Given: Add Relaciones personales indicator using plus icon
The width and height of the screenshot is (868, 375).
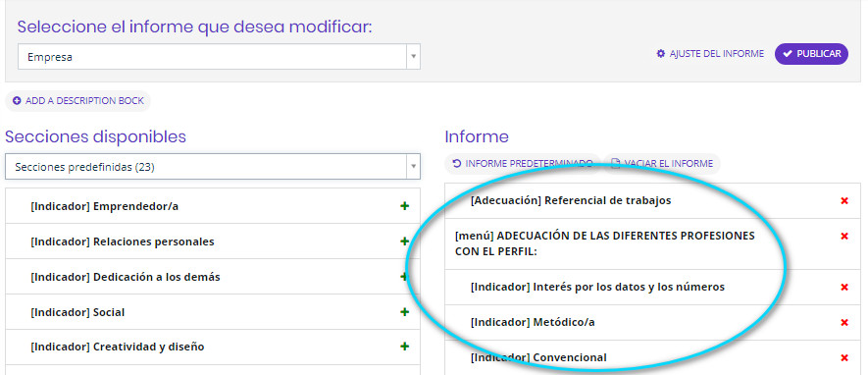Looking at the screenshot, I should coord(405,241).
